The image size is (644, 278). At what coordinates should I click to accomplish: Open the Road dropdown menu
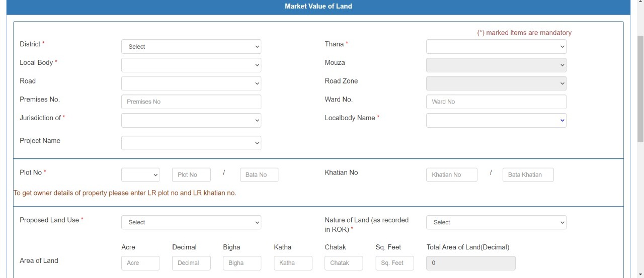pos(191,83)
